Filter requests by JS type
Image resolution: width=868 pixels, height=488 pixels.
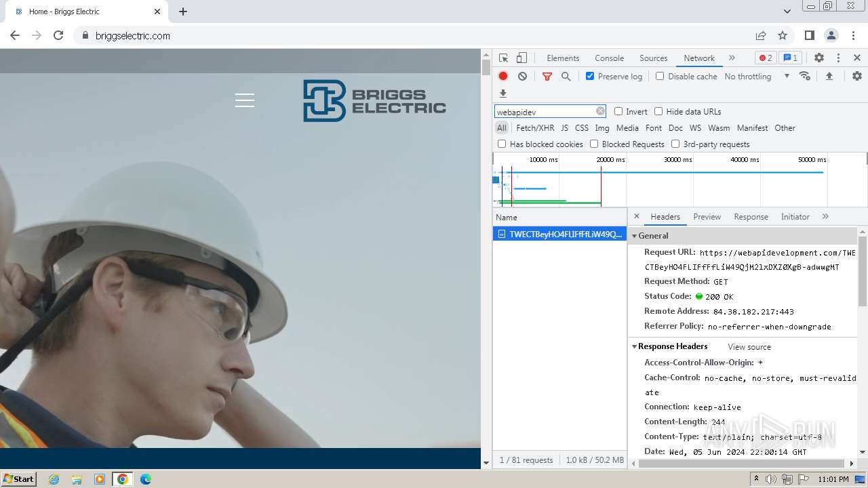point(564,127)
